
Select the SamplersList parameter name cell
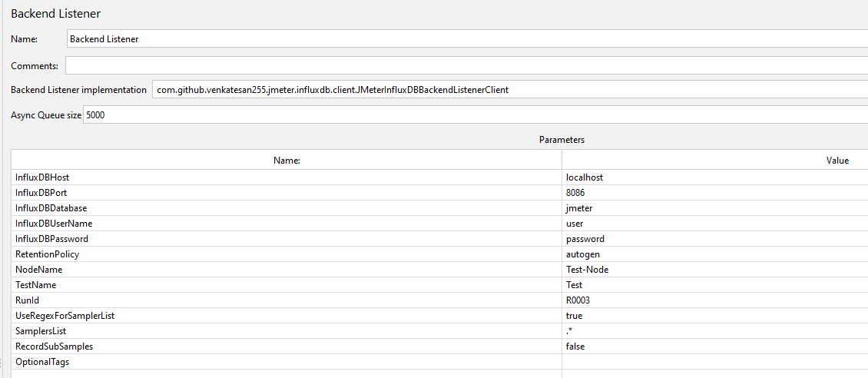pyautogui.click(x=287, y=331)
